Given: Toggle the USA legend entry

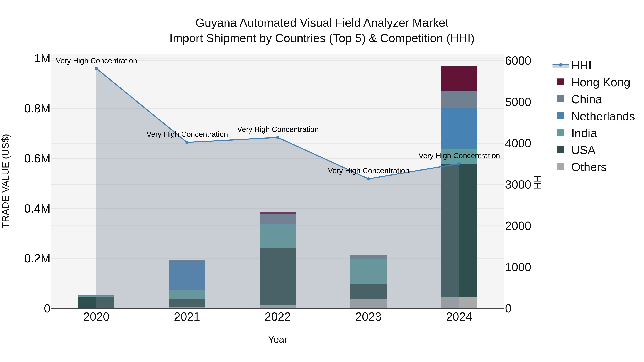Looking at the screenshot, I should 576,150.
